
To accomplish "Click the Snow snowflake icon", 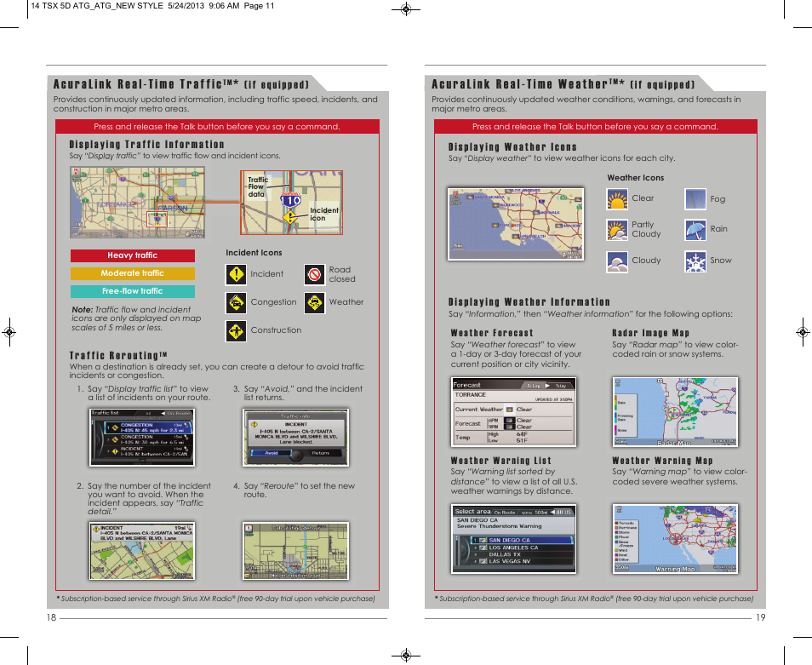I will pyautogui.click(x=695, y=261).
